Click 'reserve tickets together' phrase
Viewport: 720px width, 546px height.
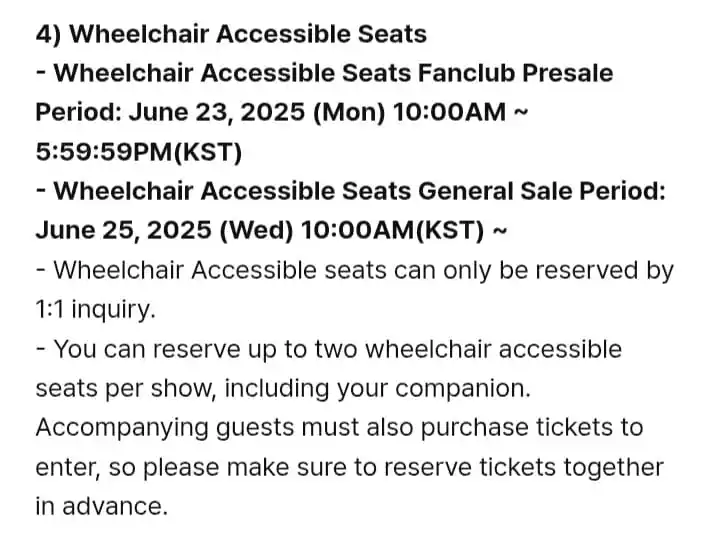[524, 467]
